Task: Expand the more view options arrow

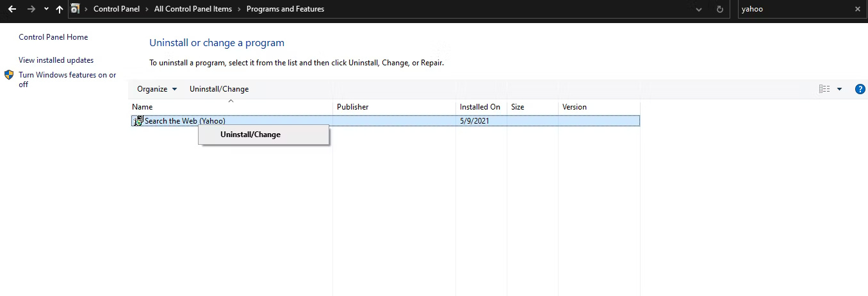Action: [x=839, y=89]
